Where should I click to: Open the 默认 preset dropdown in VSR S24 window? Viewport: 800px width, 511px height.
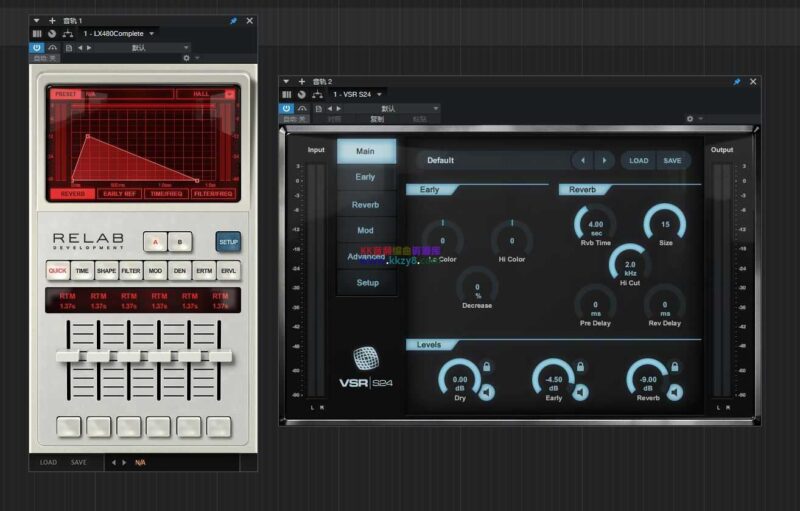click(388, 108)
